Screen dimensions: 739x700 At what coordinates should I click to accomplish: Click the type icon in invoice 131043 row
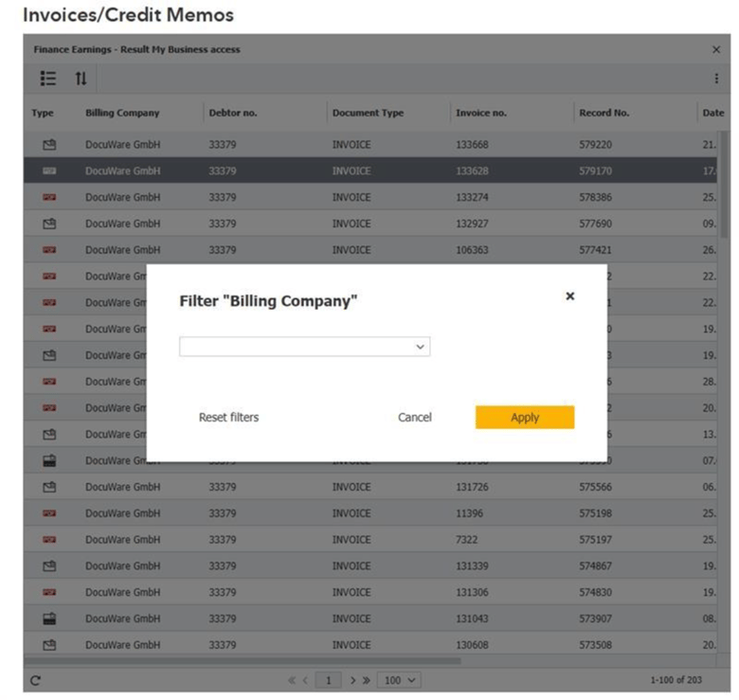pos(49,619)
